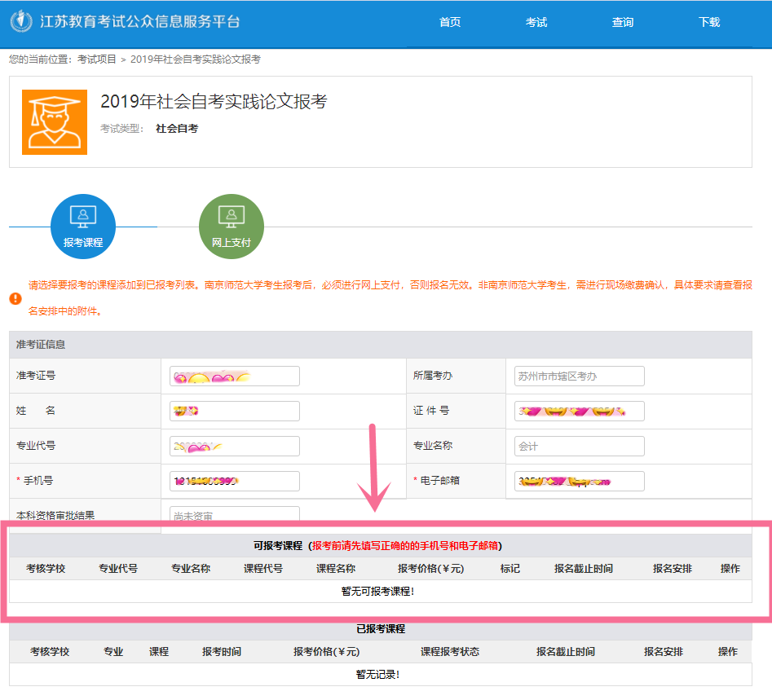
Task: Click the 标记 column header
Action: point(510,569)
